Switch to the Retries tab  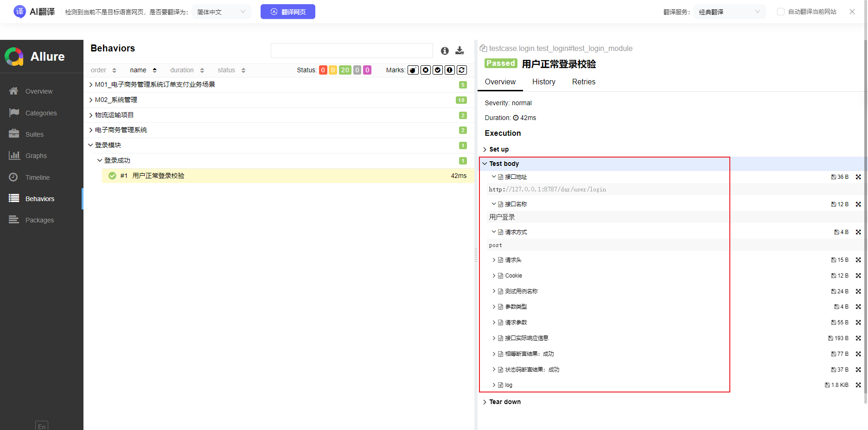pos(584,82)
